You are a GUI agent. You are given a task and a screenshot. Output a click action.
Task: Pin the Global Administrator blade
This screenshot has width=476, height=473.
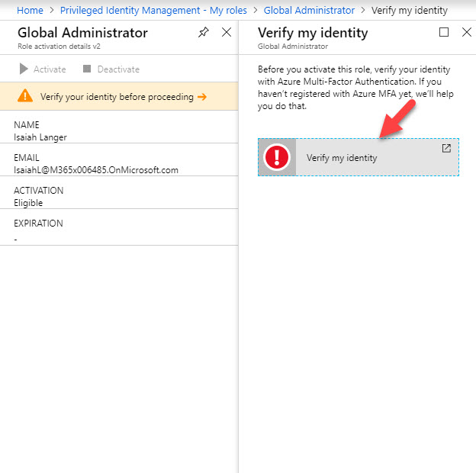pyautogui.click(x=204, y=32)
